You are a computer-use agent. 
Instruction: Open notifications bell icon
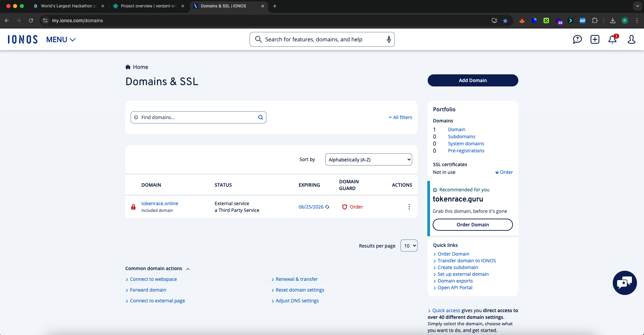click(612, 39)
